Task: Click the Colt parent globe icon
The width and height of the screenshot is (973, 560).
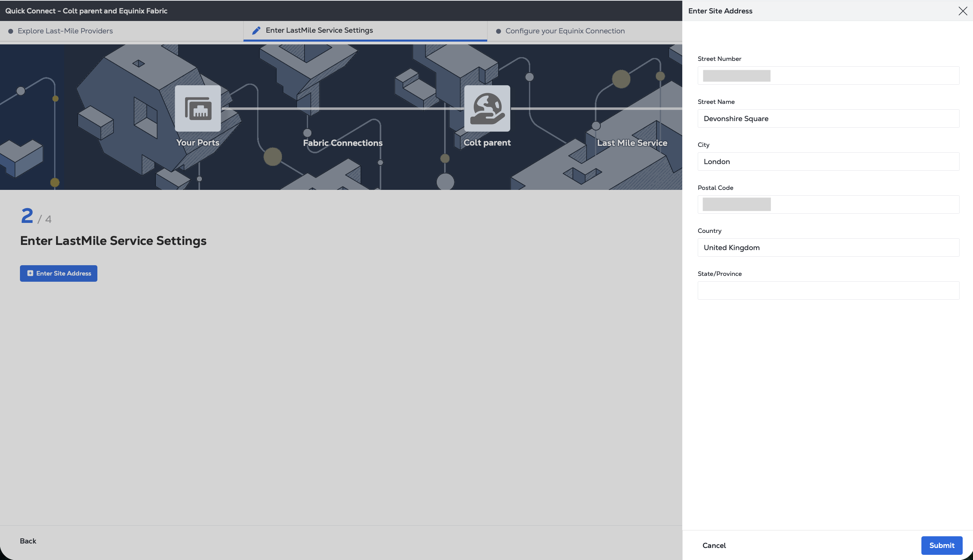Action: (x=487, y=108)
